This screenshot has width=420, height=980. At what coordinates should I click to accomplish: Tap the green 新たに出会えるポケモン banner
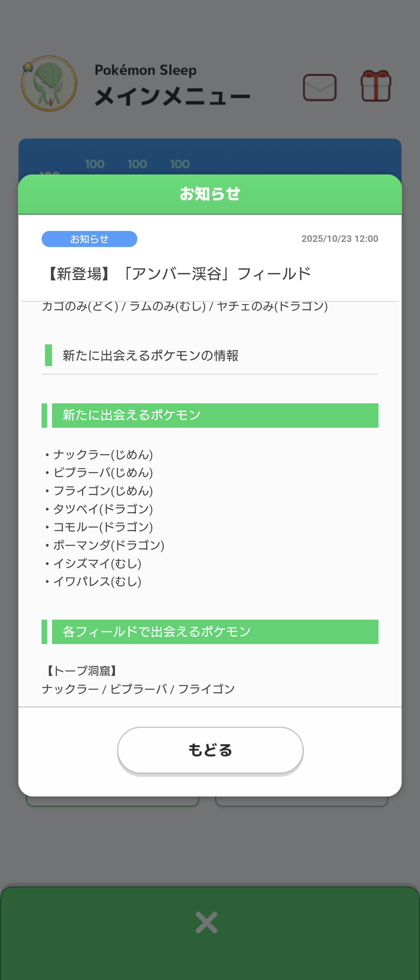click(x=215, y=415)
